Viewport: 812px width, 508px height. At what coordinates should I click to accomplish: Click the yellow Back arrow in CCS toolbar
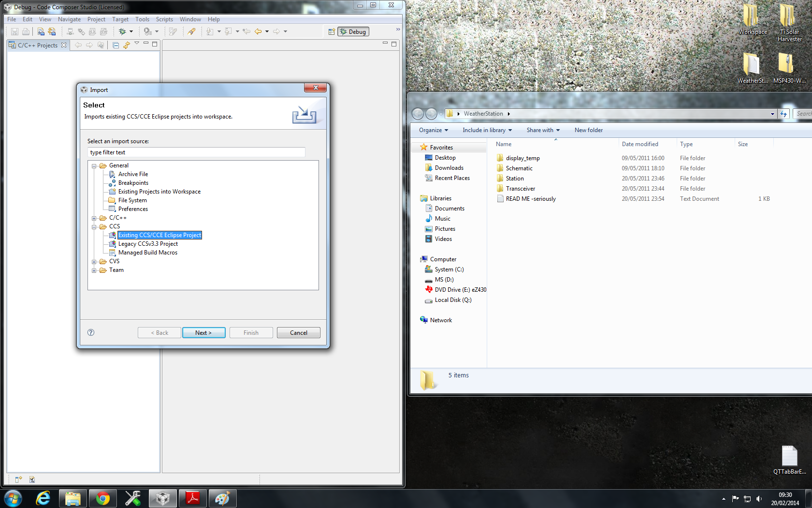tap(258, 31)
